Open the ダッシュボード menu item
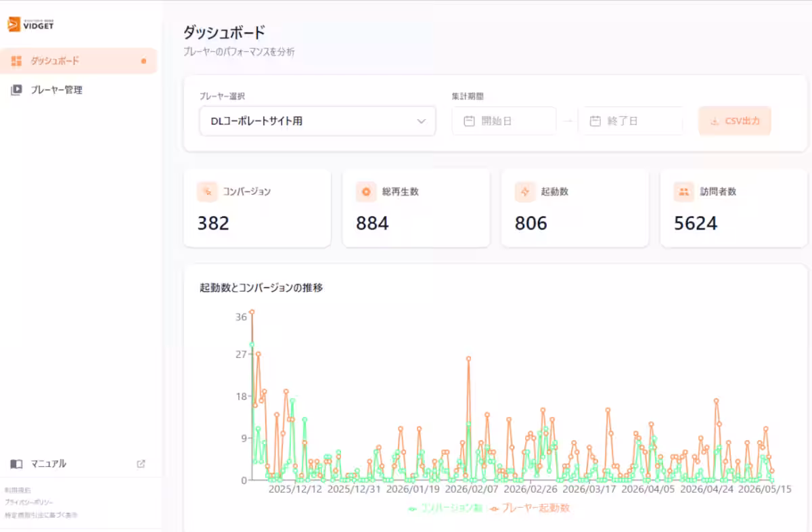Screen dimensions: 812x532 click(x=78, y=61)
